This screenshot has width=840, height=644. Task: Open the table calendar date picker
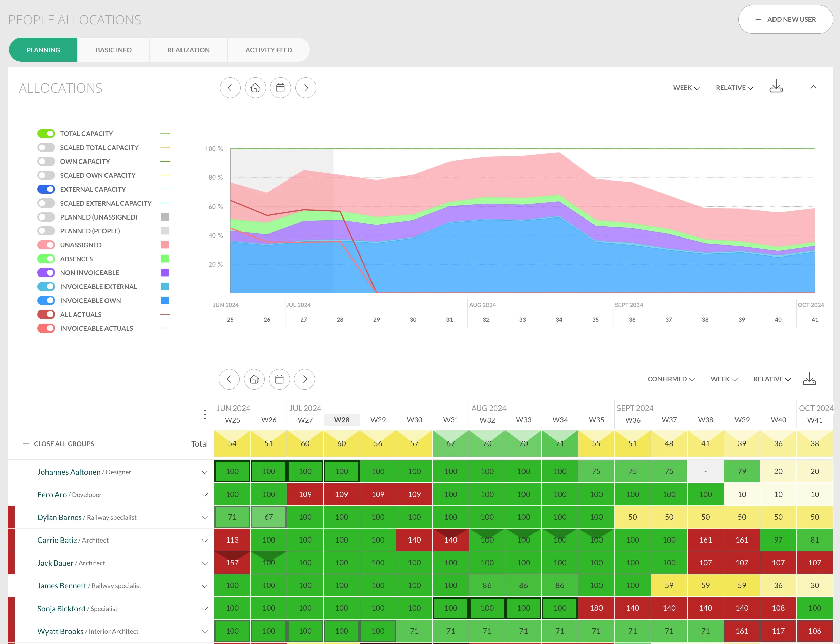[279, 379]
